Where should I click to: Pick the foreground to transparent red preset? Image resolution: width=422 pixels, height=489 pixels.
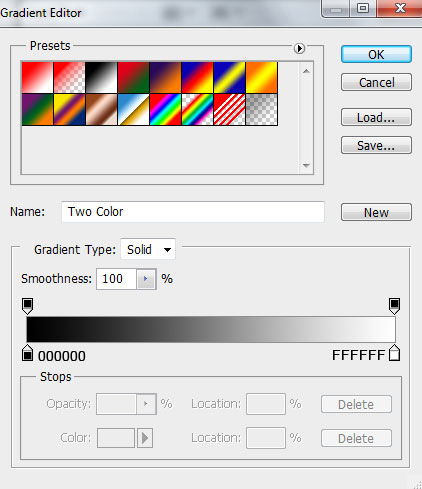pyautogui.click(x=69, y=77)
